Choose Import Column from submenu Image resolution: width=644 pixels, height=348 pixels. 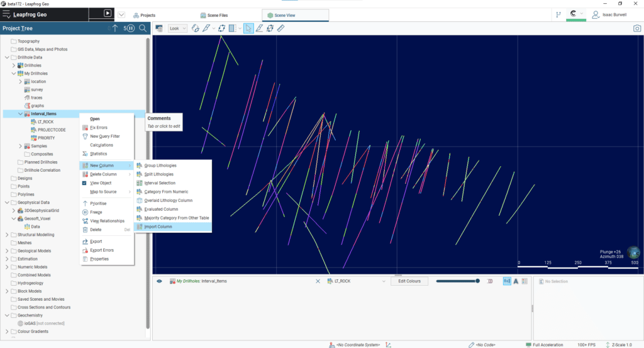click(x=158, y=227)
